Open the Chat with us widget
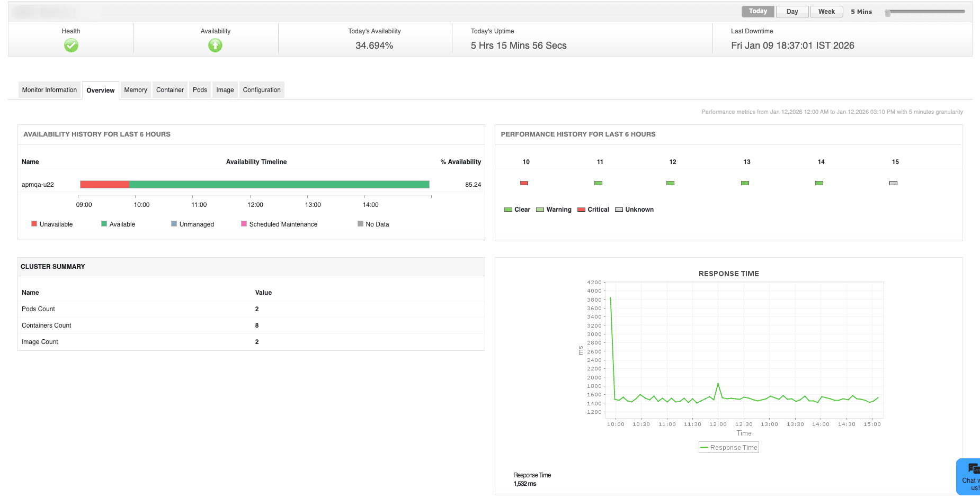 coord(970,475)
